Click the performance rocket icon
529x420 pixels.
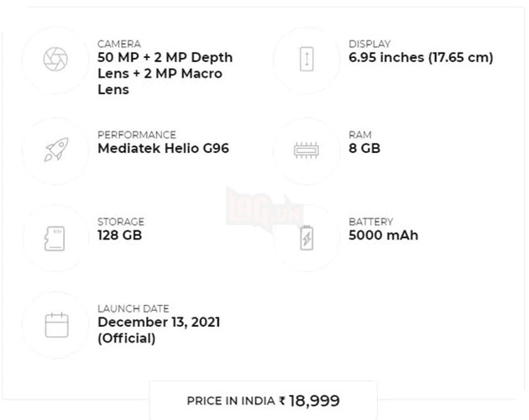tap(55, 150)
